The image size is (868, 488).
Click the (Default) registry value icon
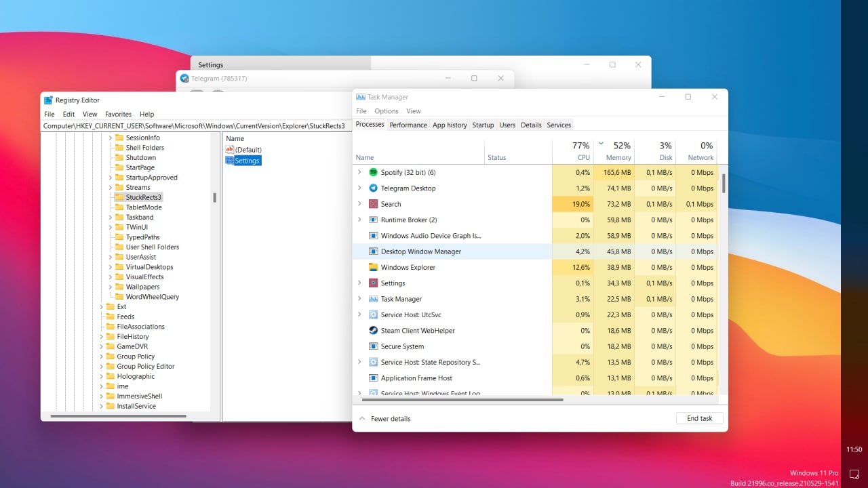pyautogui.click(x=229, y=150)
